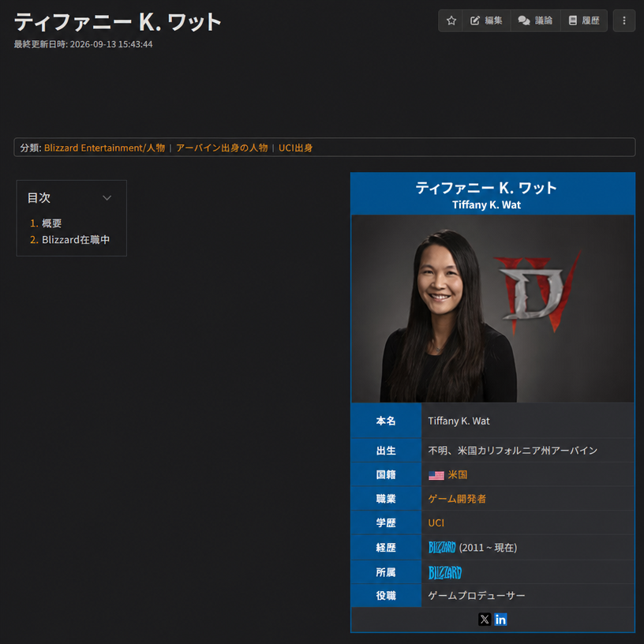Open the Blizzard Entertainment/人物 category link
644x644 pixels.
(104, 148)
